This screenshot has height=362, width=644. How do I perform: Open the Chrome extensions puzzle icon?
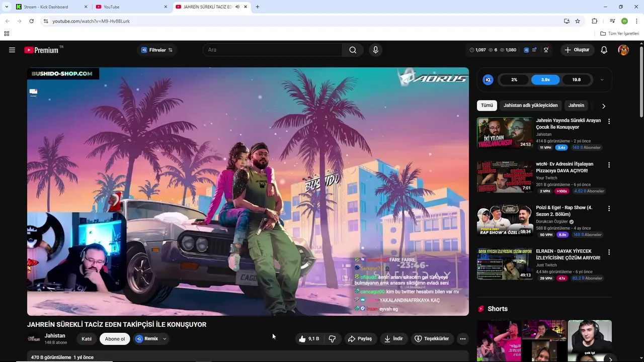(x=595, y=21)
